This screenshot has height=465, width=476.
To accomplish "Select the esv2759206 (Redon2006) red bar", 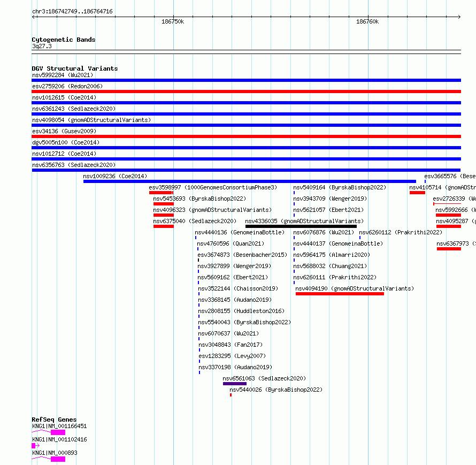I will [246, 92].
